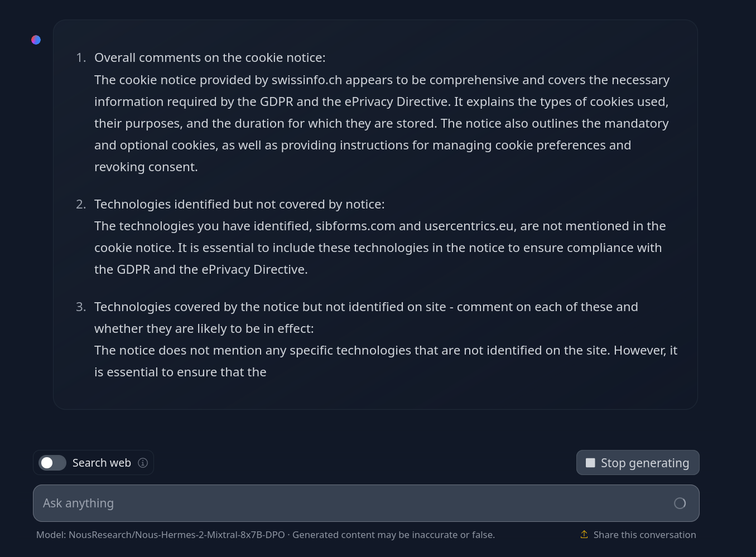The image size is (756, 557).
Task: Click the paragraph mentioning sibforms.com and usercentrics.eu
Action: pyautogui.click(x=380, y=248)
